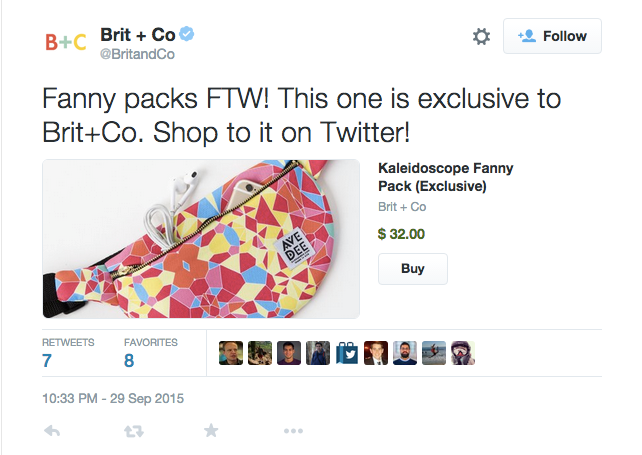
Task: Click the last user avatar in likes row
Action: click(x=463, y=353)
